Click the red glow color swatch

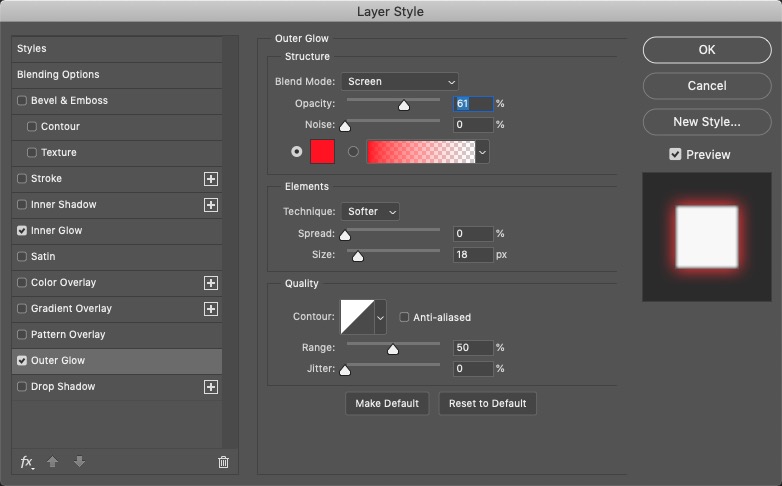323,152
